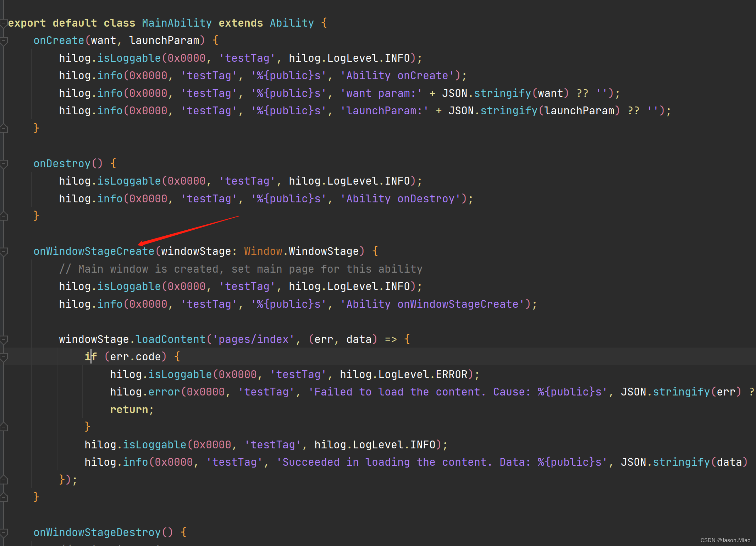Collapse the MainAbility class fold marker
This screenshot has width=756, height=546.
click(x=4, y=24)
